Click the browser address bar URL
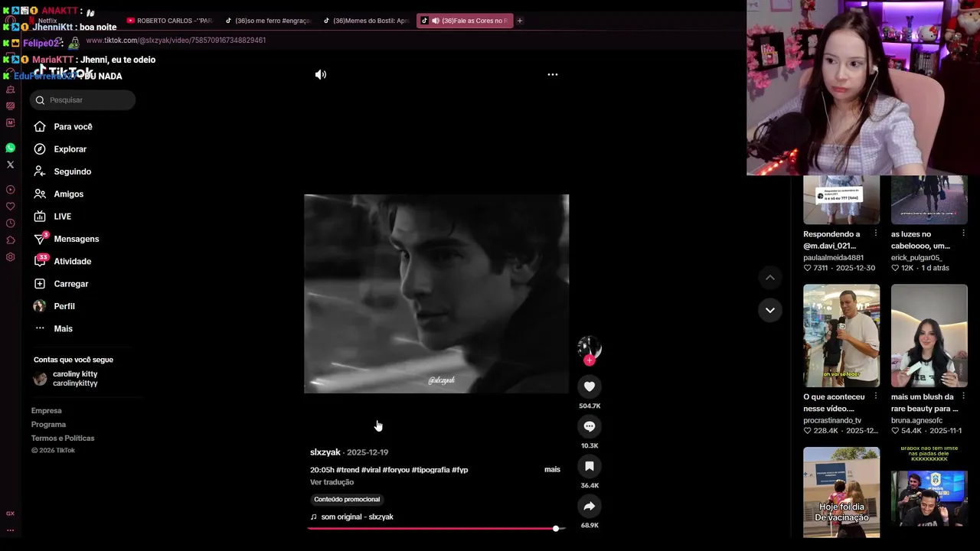This screenshot has width=980, height=551. tap(175, 41)
